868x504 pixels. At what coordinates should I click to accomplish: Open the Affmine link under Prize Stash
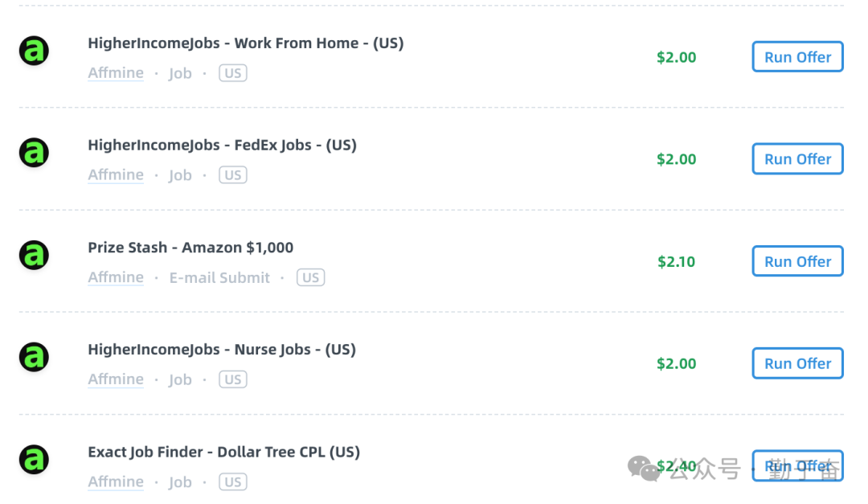[116, 277]
